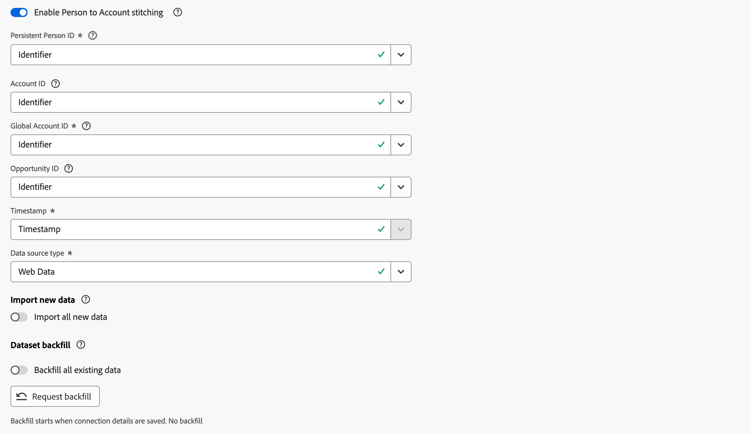Open help for Enable Person to Account stitching

pyautogui.click(x=177, y=12)
